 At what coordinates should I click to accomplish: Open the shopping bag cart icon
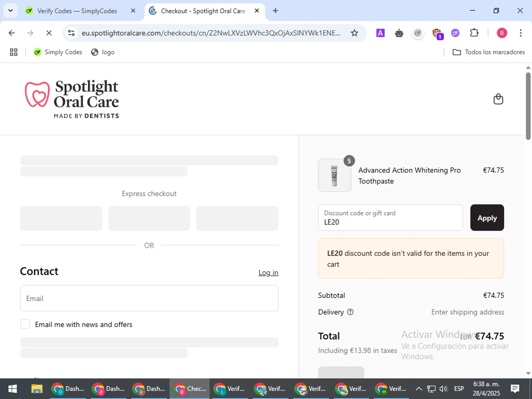tap(498, 99)
